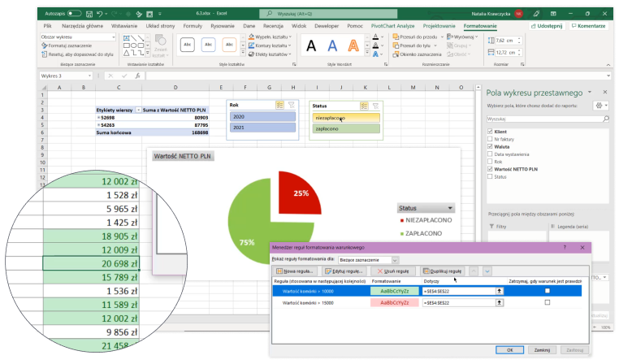Tick stop-if-true for rule > 15000
The height and width of the screenshot is (364, 619).
(x=547, y=301)
